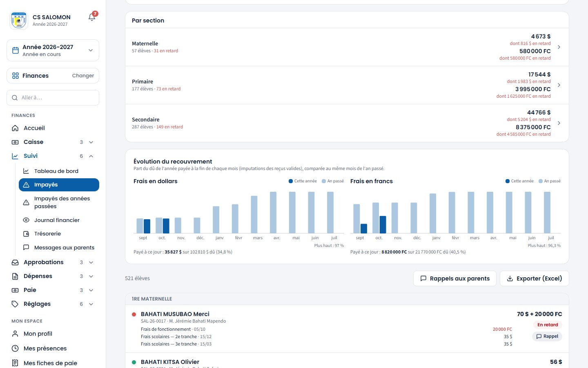
Task: Expand the Caisse menu chevron
Action: click(91, 142)
